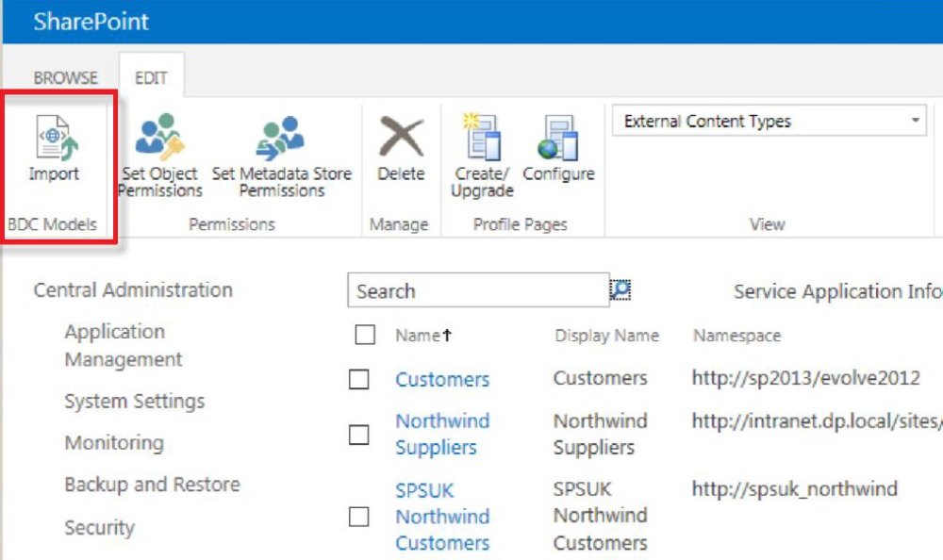Switch to the BROWSE tab
This screenshot has height=560, width=943.
click(65, 77)
